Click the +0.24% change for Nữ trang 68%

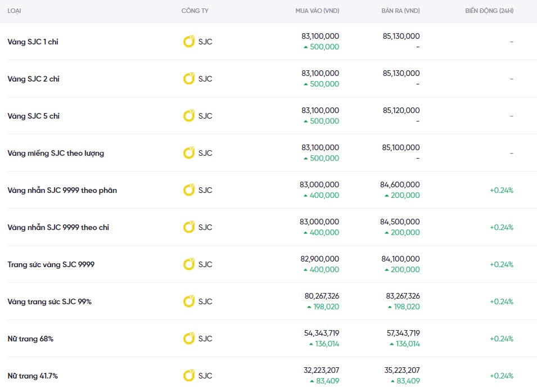[x=501, y=339]
